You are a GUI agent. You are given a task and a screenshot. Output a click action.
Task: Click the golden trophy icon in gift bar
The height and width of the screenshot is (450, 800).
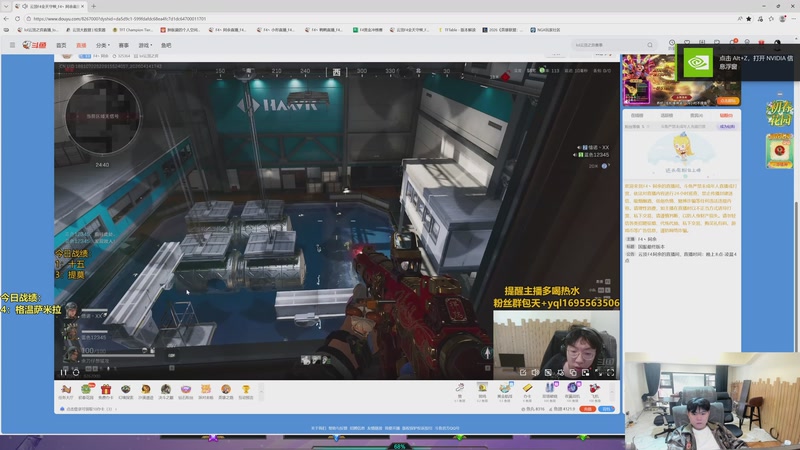coord(246,391)
